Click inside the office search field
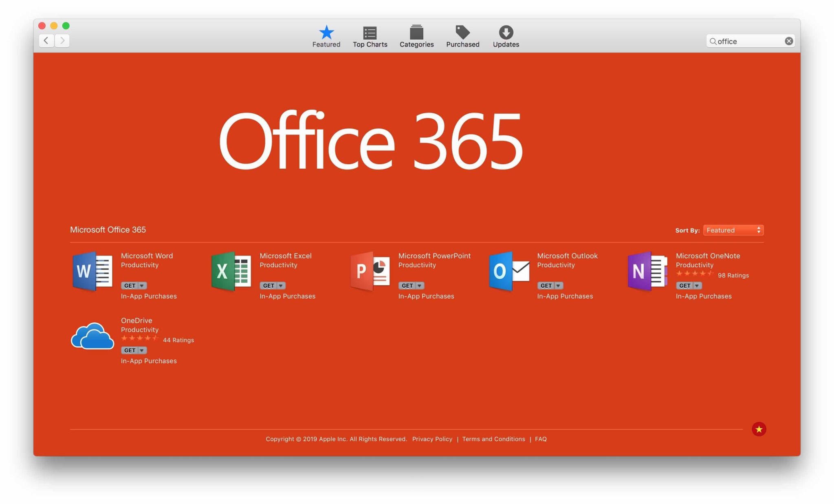Viewport: 834px width, 504px height. (x=750, y=41)
